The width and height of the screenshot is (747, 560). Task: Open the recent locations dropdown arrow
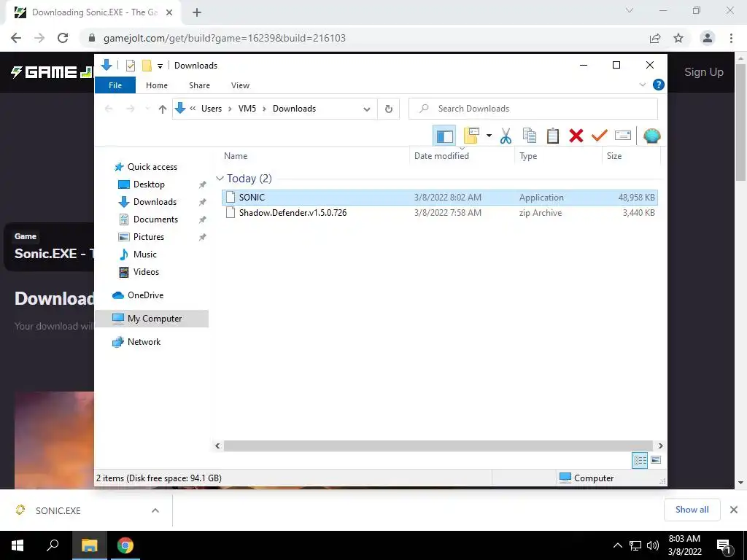147,109
